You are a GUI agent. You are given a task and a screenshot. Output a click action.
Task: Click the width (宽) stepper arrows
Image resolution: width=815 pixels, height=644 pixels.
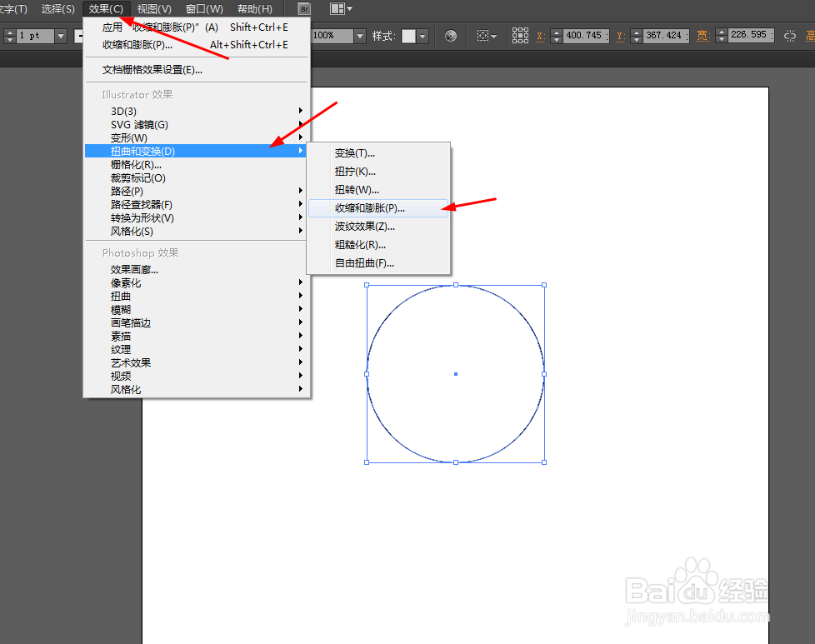[721, 36]
